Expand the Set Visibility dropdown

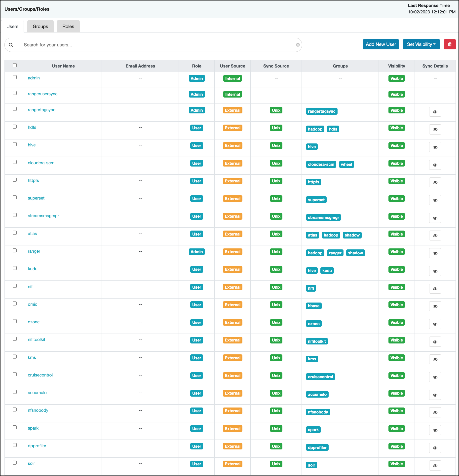tap(421, 44)
